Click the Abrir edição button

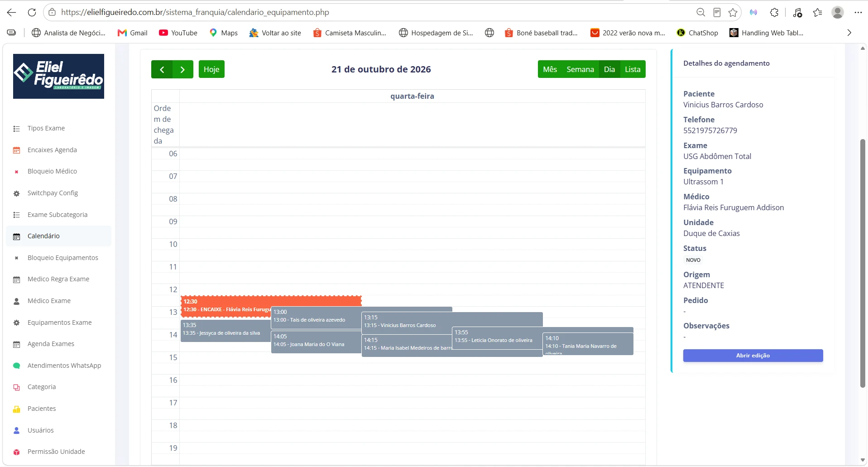pyautogui.click(x=753, y=356)
